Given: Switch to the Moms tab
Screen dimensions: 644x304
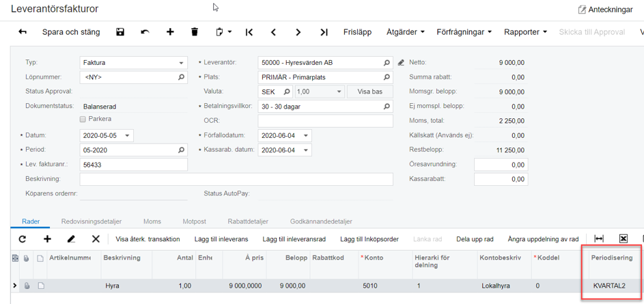Looking at the screenshot, I should click(152, 221).
